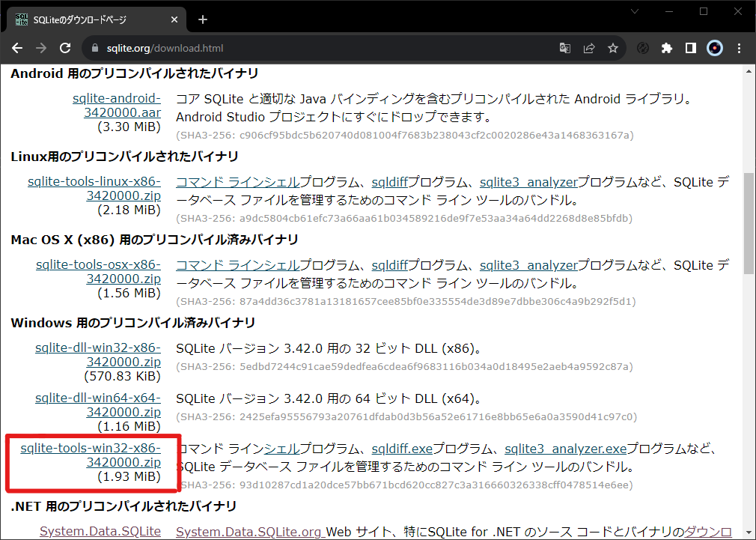Viewport: 756px width, 540px height.
Task: Open the tab search chevron
Action: click(x=635, y=11)
